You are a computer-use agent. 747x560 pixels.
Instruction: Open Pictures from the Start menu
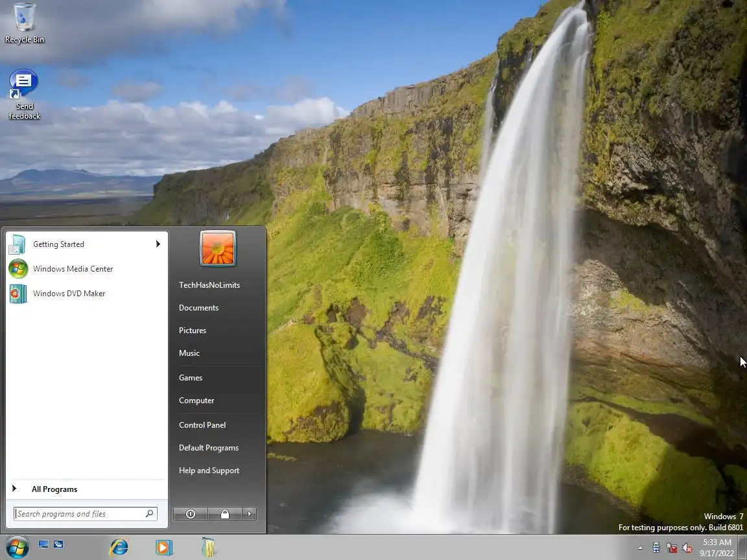coord(193,331)
